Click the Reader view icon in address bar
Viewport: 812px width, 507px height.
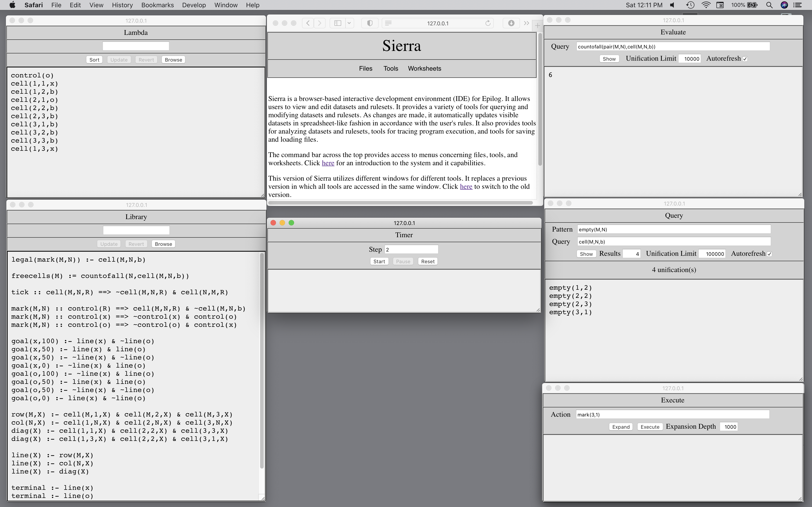pos(388,23)
